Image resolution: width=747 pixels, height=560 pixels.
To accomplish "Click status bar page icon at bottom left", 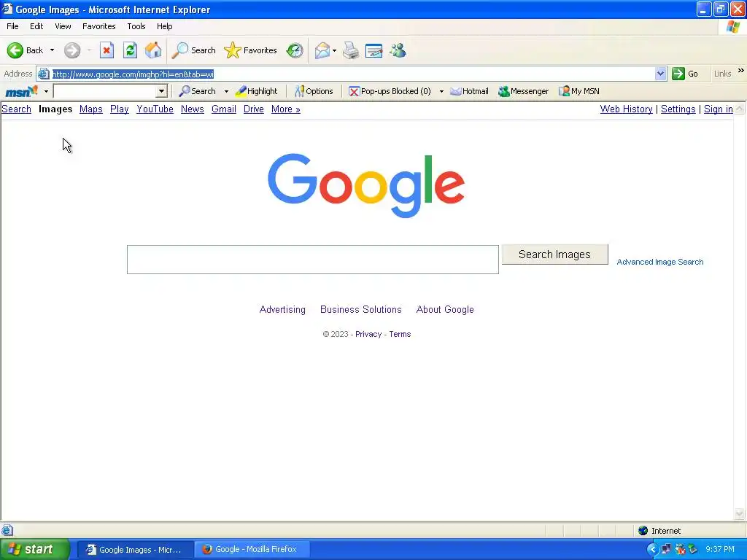I will point(7,530).
